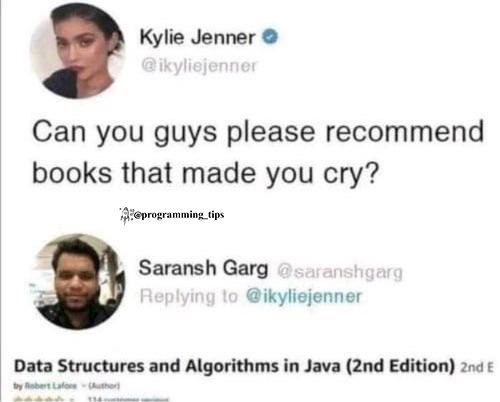Open Saransh Garg's profile picture

pyautogui.click(x=79, y=281)
